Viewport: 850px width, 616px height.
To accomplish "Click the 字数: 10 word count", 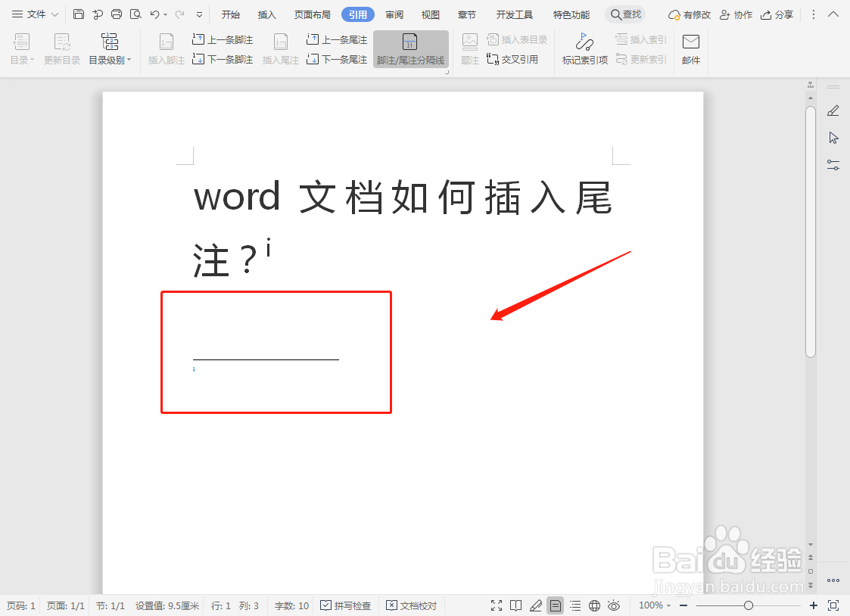I will coord(291,605).
